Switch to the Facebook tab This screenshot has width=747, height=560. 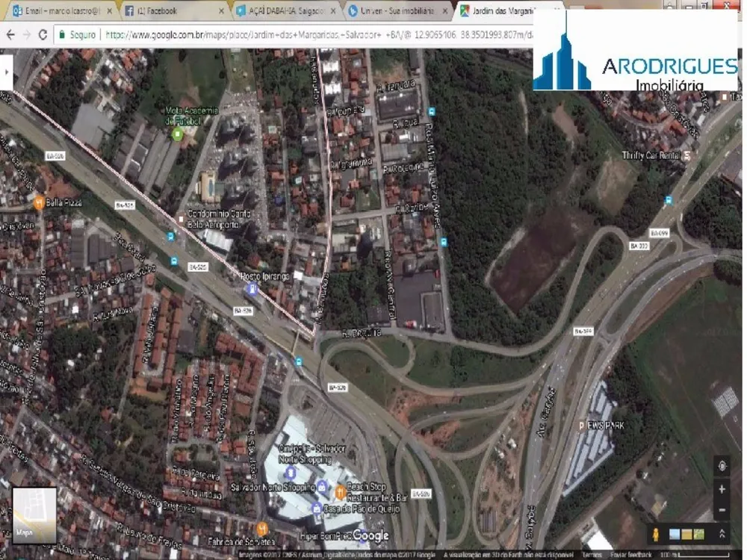click(x=174, y=10)
